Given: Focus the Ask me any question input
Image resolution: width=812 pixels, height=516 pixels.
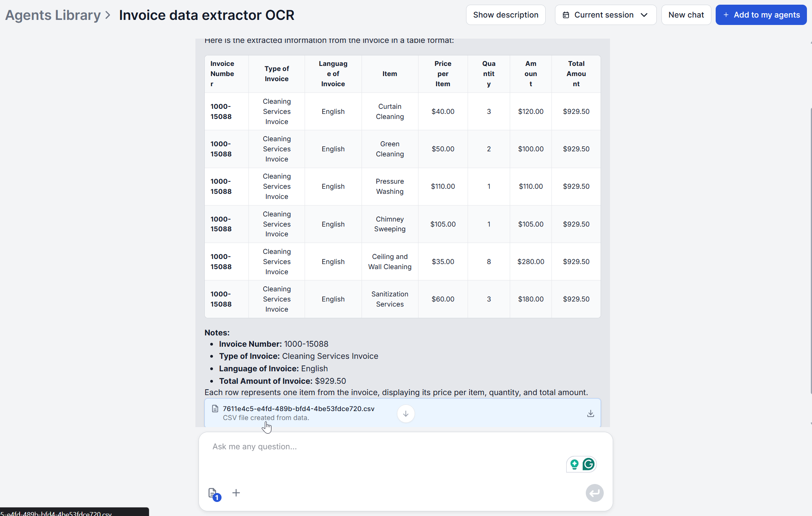Looking at the screenshot, I should pos(406,447).
